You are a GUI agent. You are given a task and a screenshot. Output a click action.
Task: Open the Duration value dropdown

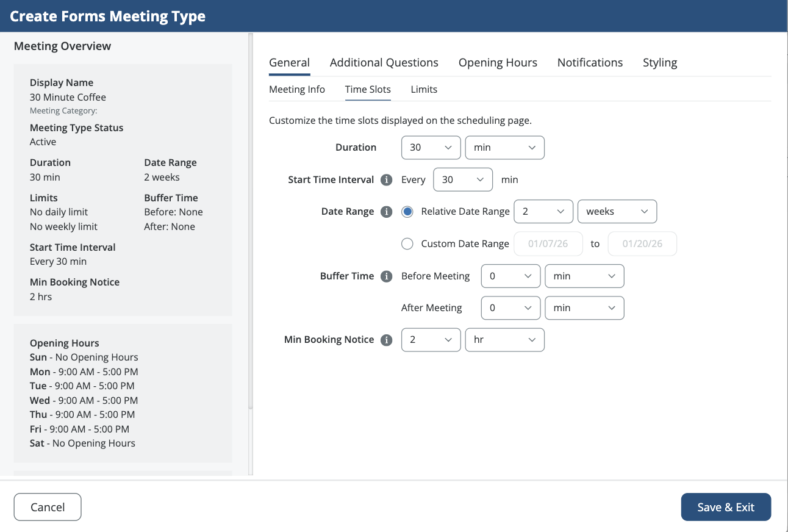431,148
